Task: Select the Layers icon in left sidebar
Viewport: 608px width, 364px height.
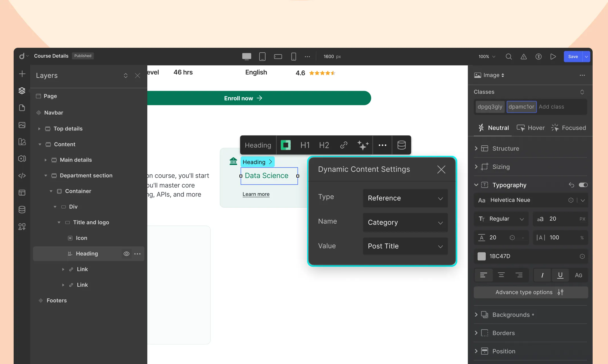Action: coord(22,91)
